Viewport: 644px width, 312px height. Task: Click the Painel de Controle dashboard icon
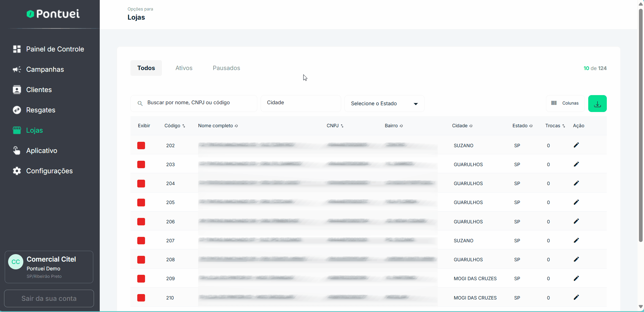click(x=17, y=49)
